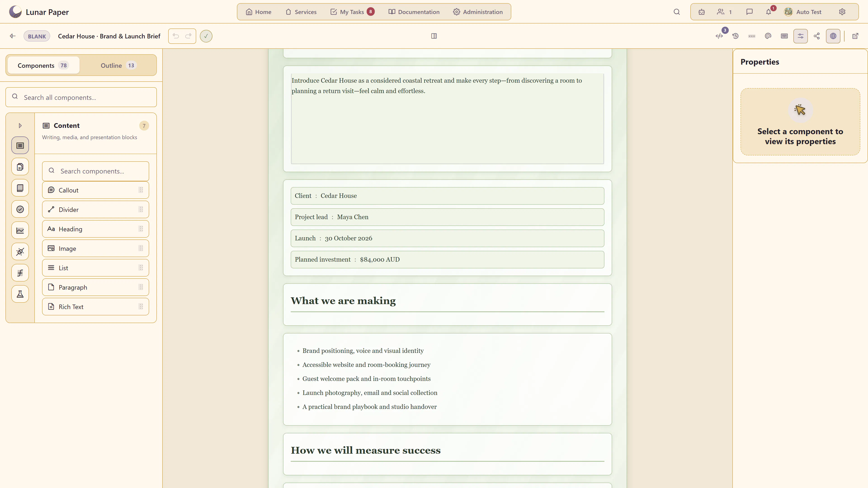Open the global search magnifier
Screen dimensions: 868x488
pos(677,12)
